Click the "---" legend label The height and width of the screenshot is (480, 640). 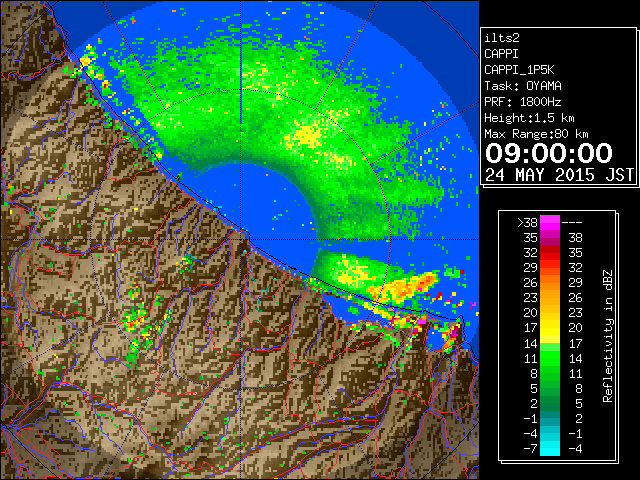pos(572,223)
